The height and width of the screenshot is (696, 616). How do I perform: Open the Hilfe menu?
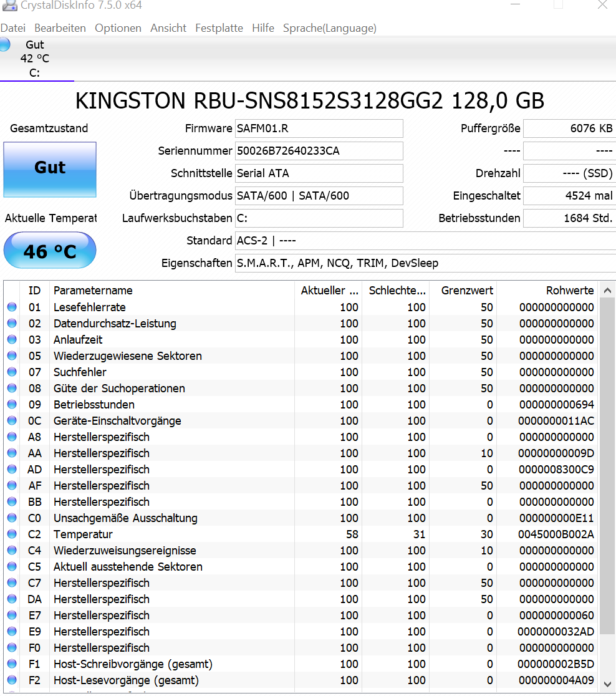click(263, 28)
